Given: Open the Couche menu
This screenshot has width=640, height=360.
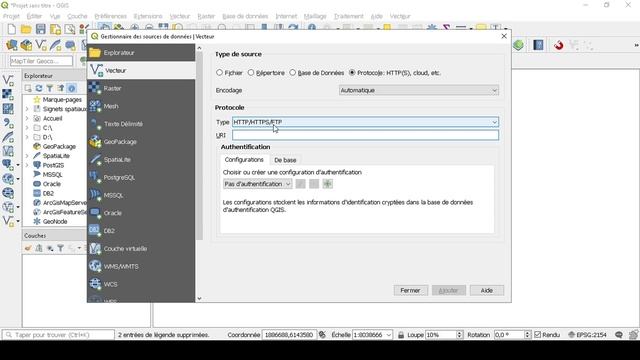Looking at the screenshot, I should 77,16.
